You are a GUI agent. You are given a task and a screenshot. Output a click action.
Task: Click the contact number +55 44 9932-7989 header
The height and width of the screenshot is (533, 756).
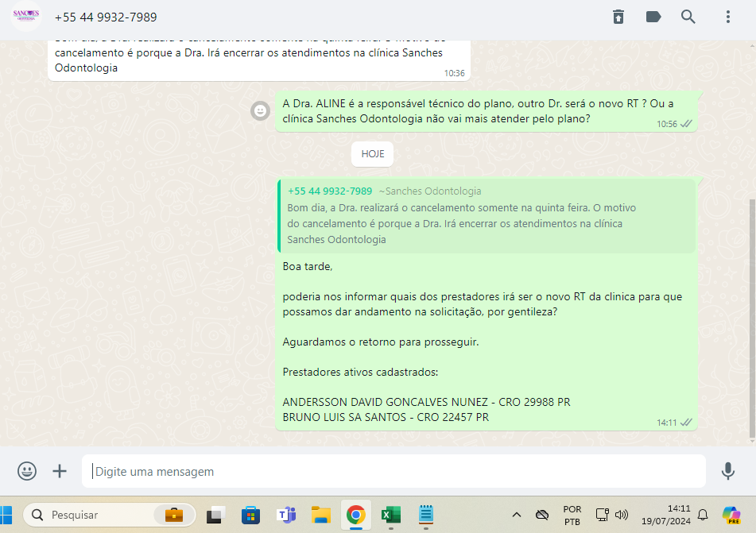tap(106, 17)
